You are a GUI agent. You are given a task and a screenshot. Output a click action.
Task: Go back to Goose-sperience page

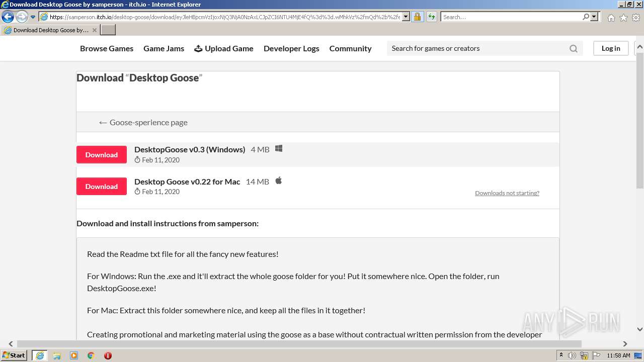tap(143, 122)
